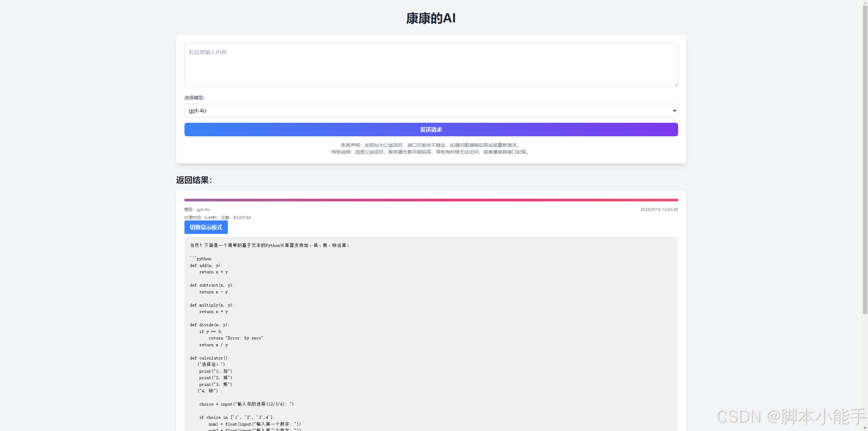Click the CSDN watermark text

click(x=791, y=416)
